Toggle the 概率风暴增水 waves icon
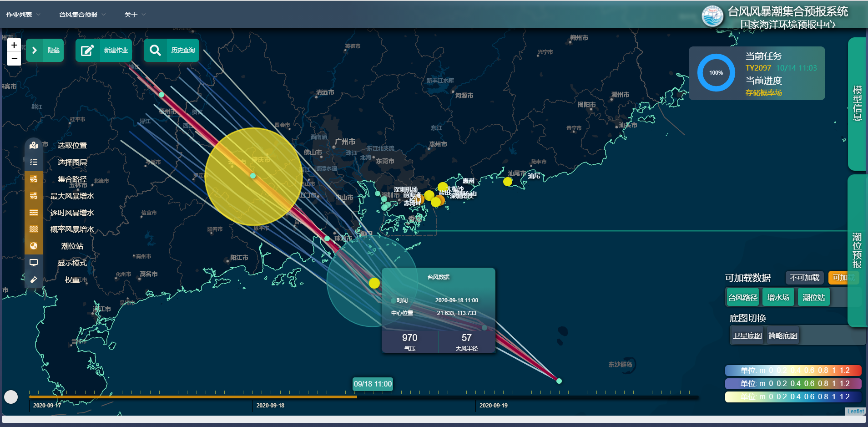 pyautogui.click(x=34, y=229)
